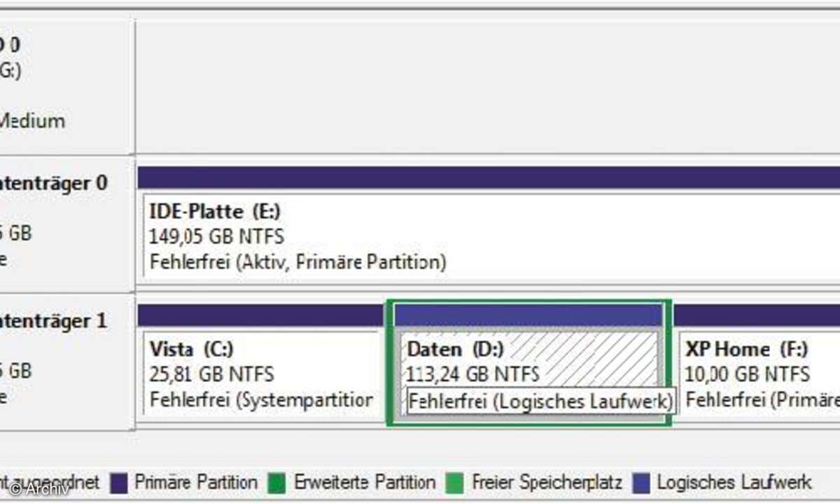Click the '149,05 GB NTFS' size text

tap(217, 237)
